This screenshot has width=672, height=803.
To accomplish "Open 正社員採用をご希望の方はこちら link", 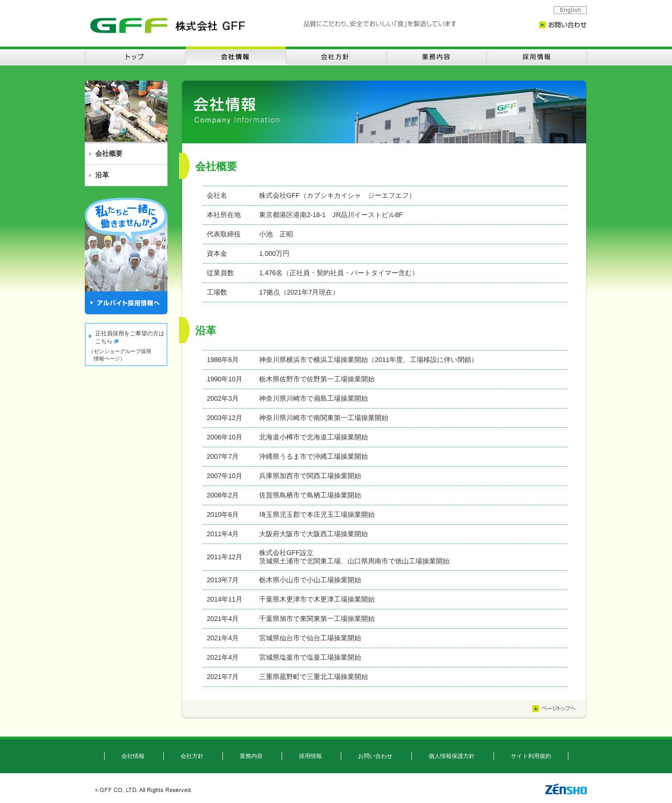I will [129, 337].
